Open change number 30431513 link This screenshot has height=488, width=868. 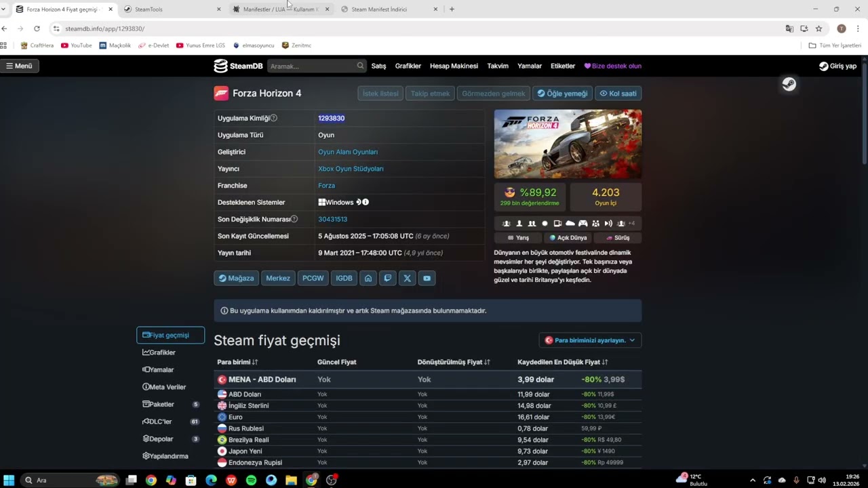332,219
